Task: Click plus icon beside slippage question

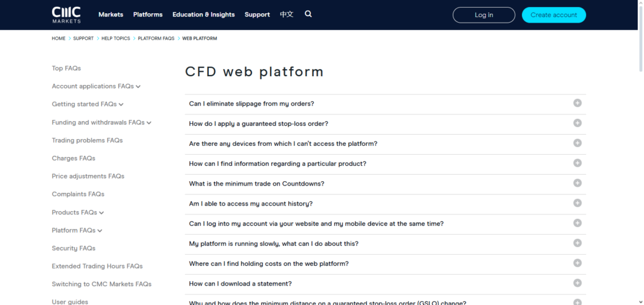Action: point(577,103)
